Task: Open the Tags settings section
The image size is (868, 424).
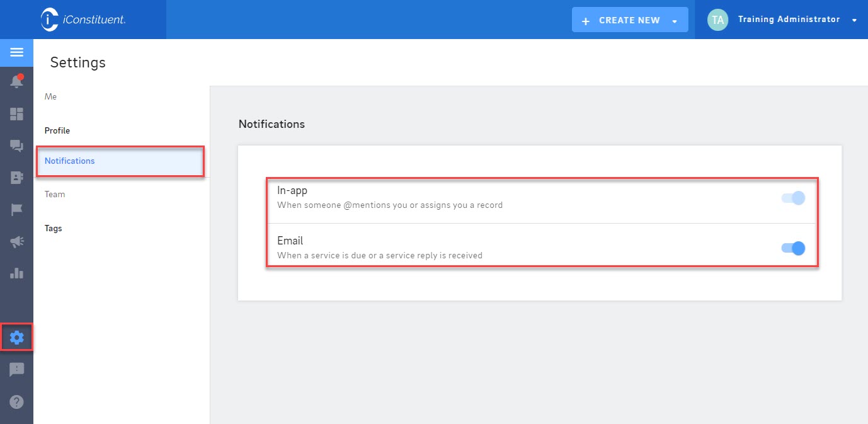Action: [54, 228]
